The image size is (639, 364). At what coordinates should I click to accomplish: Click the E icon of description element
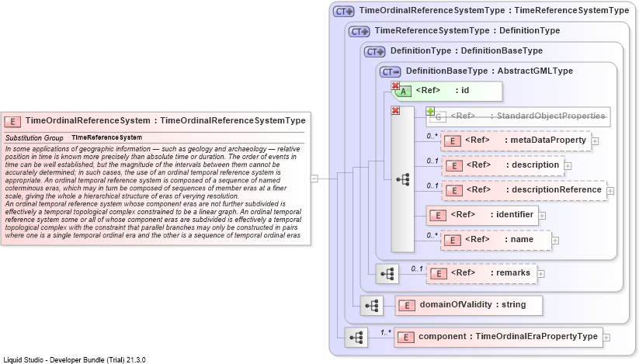click(454, 166)
